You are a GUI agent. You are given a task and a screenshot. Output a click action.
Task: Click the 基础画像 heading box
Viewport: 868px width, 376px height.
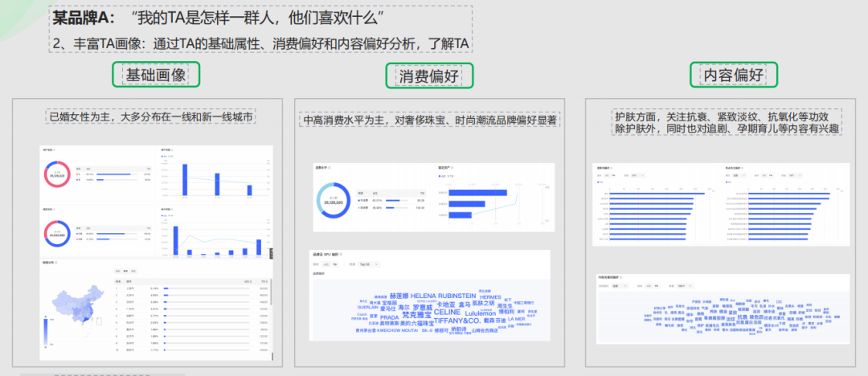tap(156, 75)
